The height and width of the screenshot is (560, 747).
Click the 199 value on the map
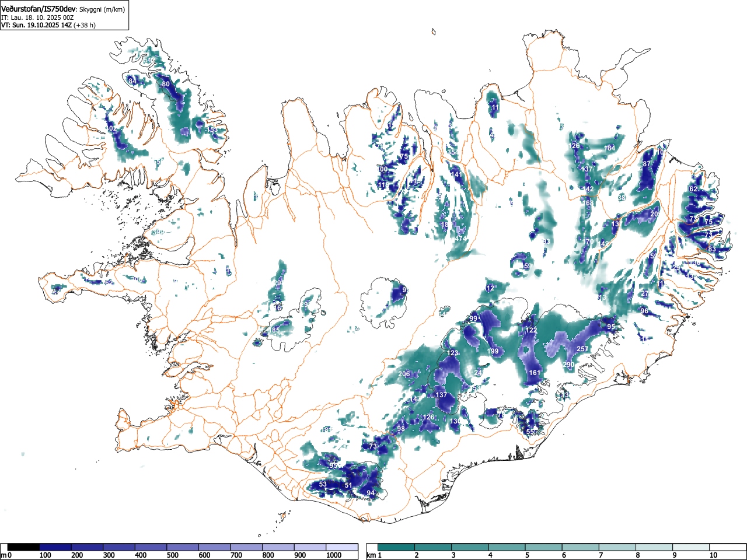coord(493,351)
